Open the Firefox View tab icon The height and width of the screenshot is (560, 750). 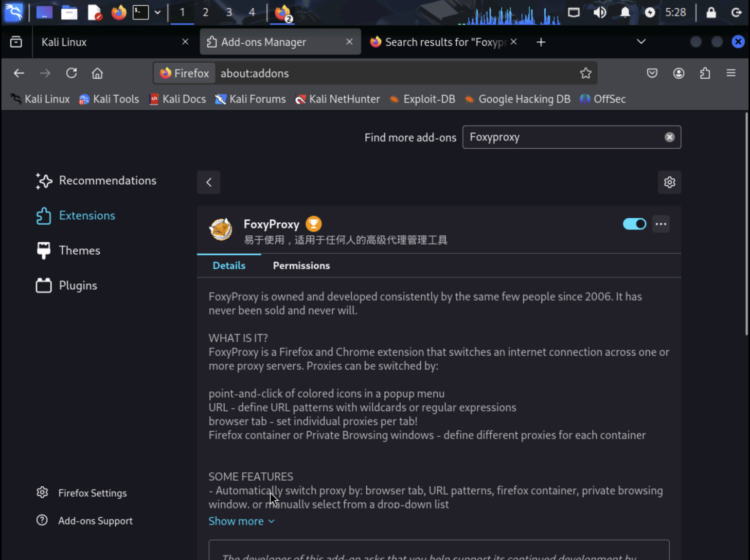tap(16, 42)
